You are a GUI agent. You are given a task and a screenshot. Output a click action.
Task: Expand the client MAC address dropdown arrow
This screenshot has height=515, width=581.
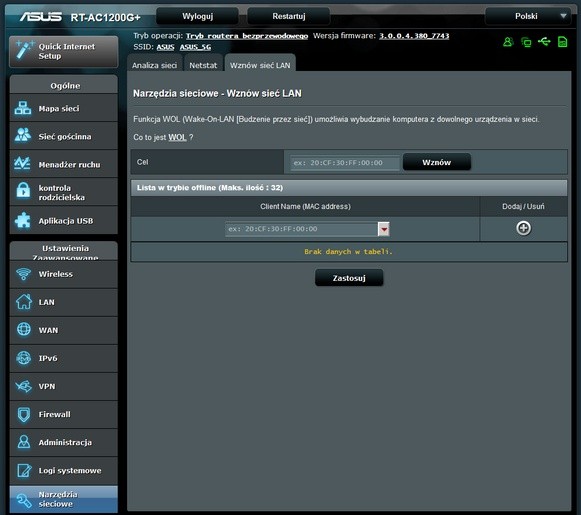pos(384,229)
